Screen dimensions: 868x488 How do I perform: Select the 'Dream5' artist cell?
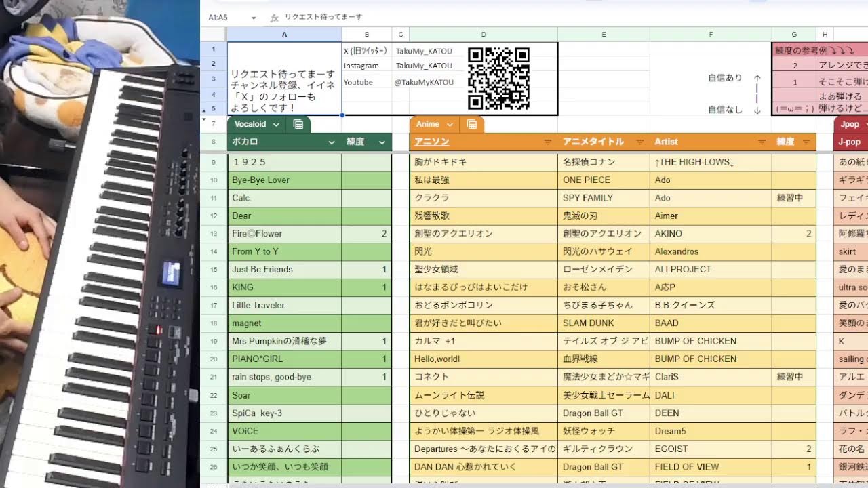pos(711,431)
